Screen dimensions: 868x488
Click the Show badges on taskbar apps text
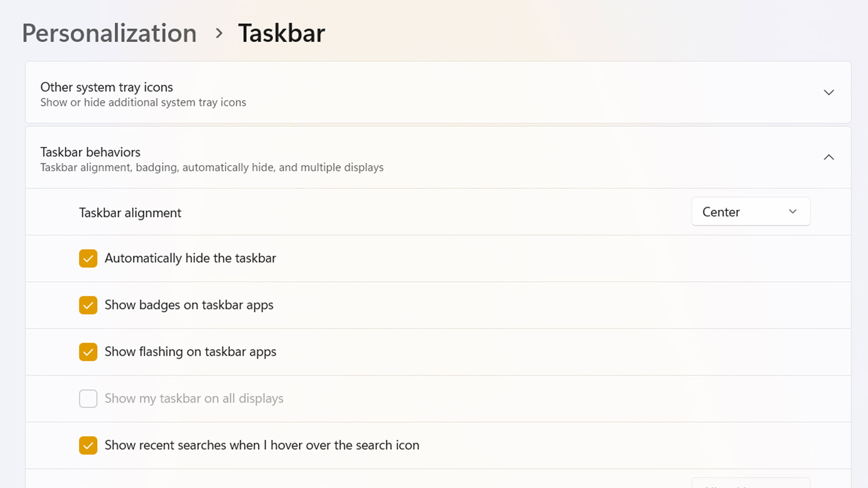coord(189,305)
